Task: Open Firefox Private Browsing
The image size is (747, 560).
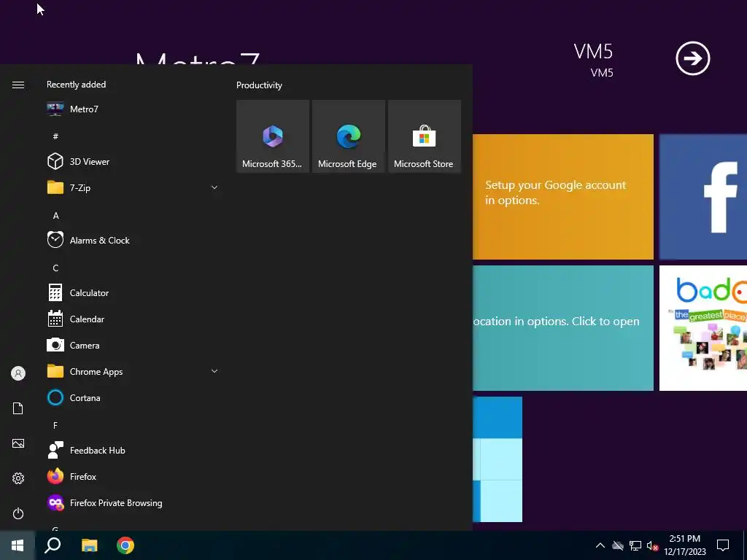Action: coord(132,503)
